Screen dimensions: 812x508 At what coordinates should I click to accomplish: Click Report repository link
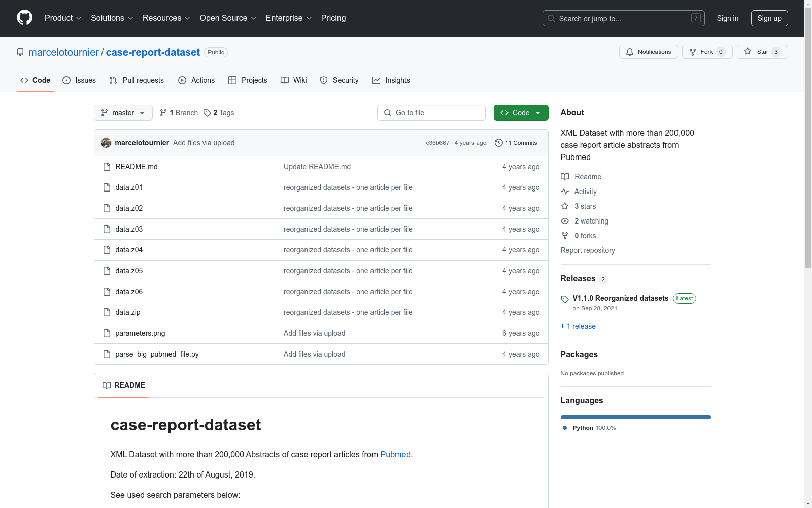(x=588, y=250)
